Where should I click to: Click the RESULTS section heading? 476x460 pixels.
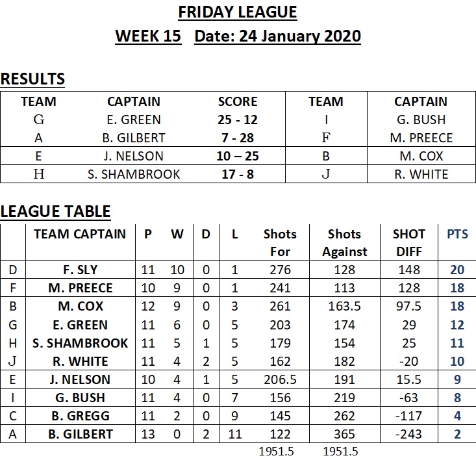pos(32,79)
